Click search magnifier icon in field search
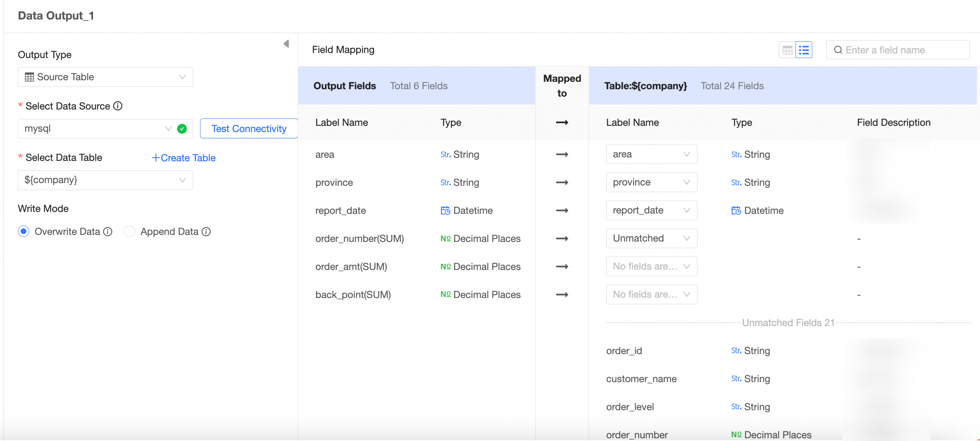 coord(838,50)
